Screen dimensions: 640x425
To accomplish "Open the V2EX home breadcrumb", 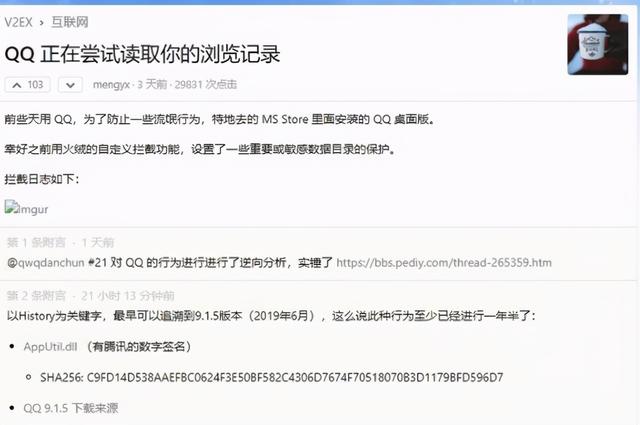I will tap(18, 22).
